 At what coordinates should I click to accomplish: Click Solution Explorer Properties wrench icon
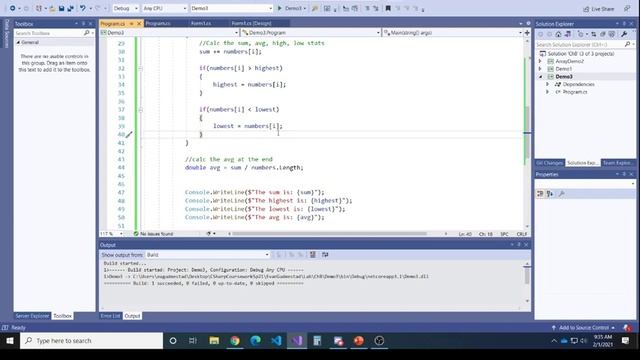tap(624, 34)
